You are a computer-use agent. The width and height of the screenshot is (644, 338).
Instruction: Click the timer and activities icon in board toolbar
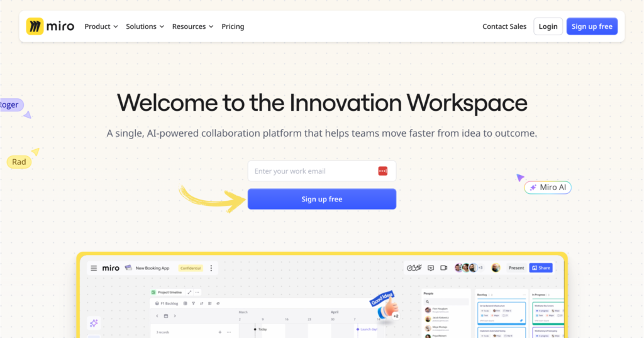click(414, 268)
